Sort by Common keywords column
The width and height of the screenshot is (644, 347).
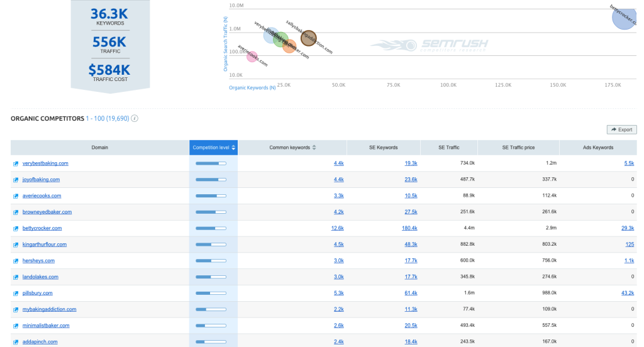pos(292,148)
